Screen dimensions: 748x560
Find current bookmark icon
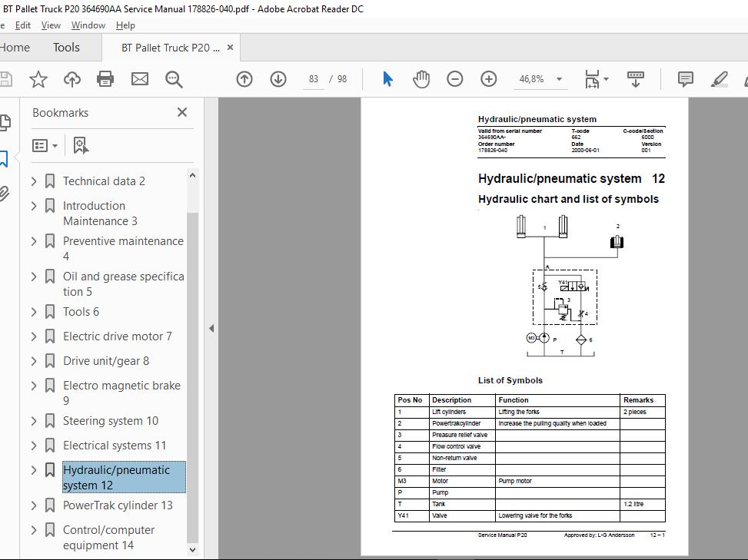pyautogui.click(x=81, y=145)
